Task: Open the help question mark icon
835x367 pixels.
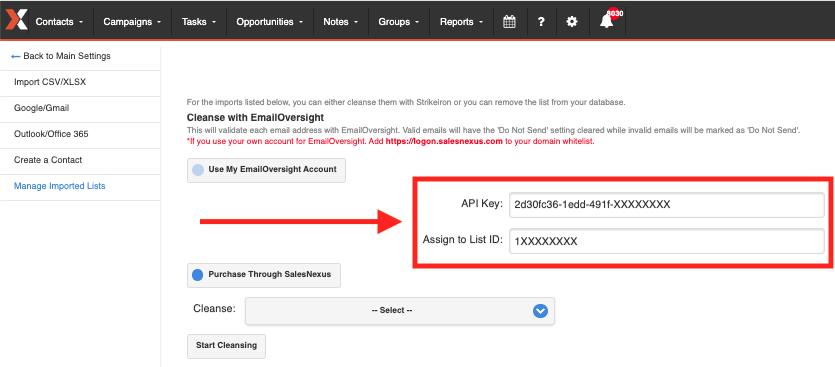Action: [x=541, y=22]
